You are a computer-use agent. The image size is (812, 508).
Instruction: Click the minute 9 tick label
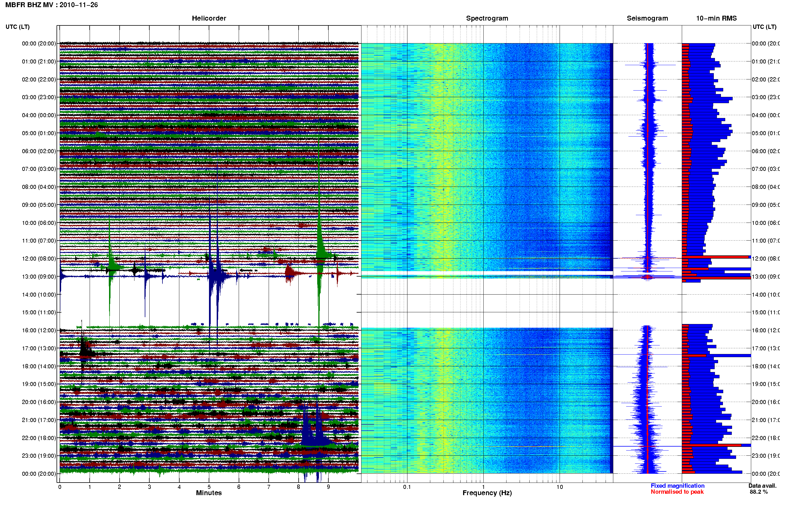pyautogui.click(x=328, y=487)
